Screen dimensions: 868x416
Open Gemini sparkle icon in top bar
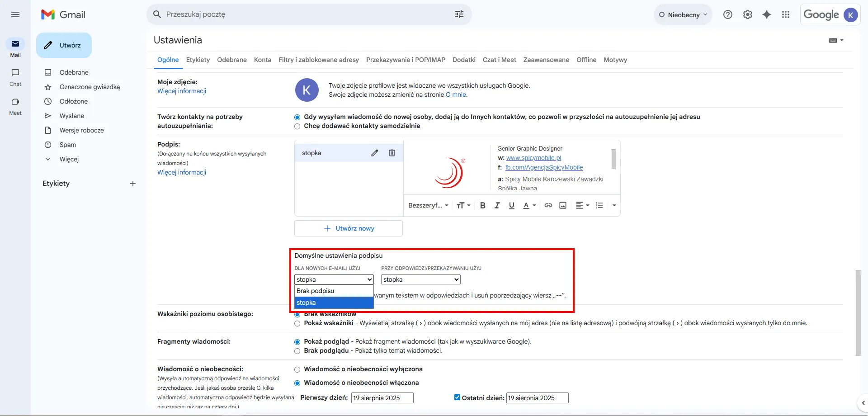pos(766,14)
